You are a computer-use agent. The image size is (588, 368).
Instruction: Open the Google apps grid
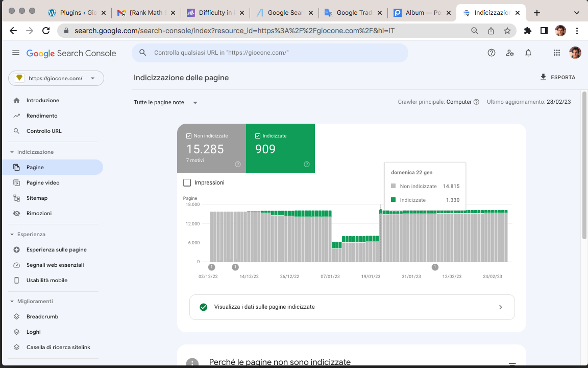[557, 53]
